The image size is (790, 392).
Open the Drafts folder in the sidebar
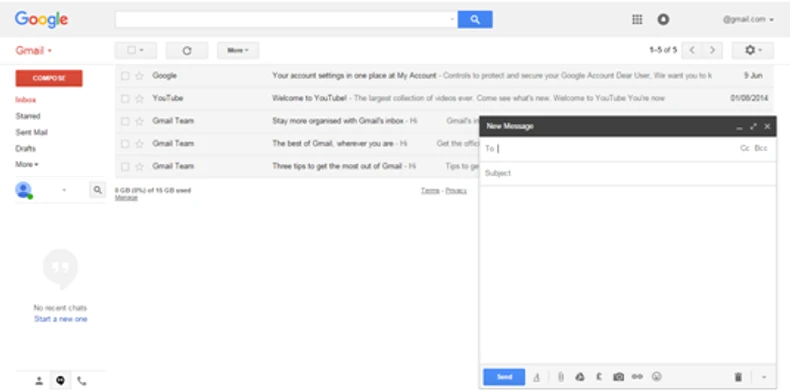(x=26, y=148)
